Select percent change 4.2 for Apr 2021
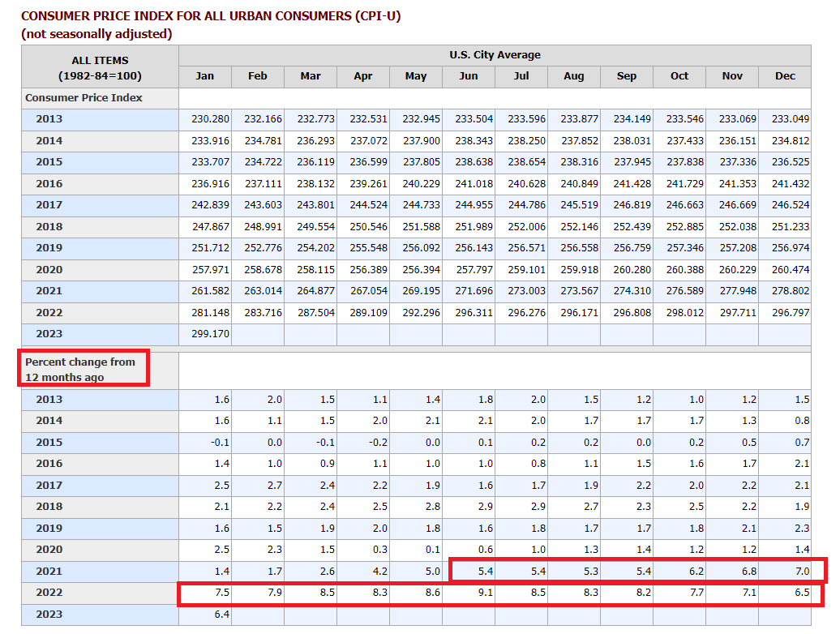Viewport: 840px width, 634px height. click(x=379, y=572)
